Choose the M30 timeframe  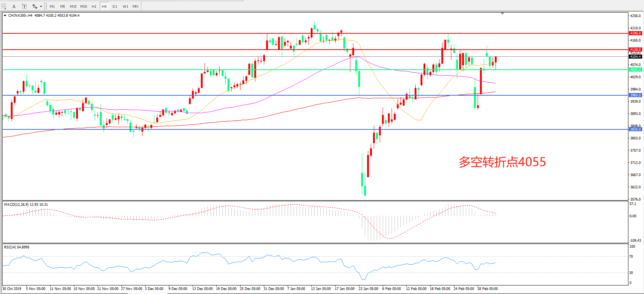click(84, 6)
